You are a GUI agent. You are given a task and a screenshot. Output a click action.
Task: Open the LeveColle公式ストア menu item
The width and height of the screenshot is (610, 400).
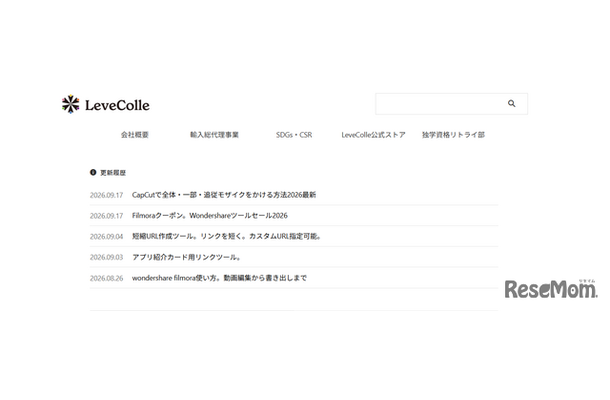[373, 135]
